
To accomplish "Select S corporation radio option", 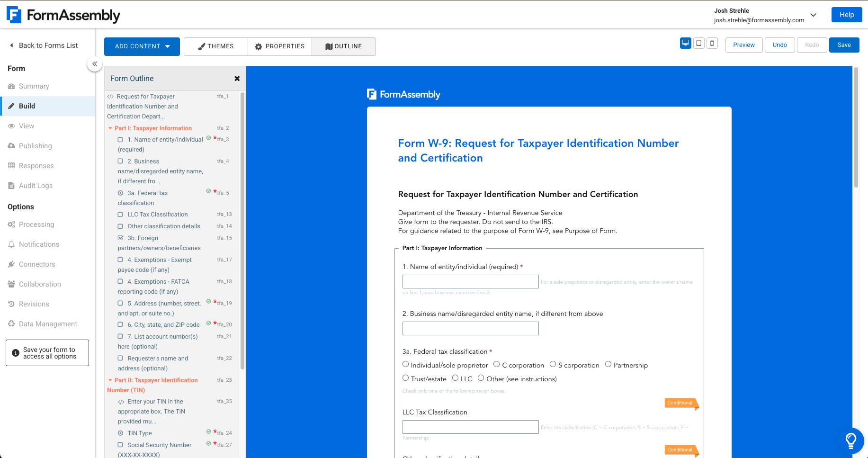I will [x=553, y=364].
